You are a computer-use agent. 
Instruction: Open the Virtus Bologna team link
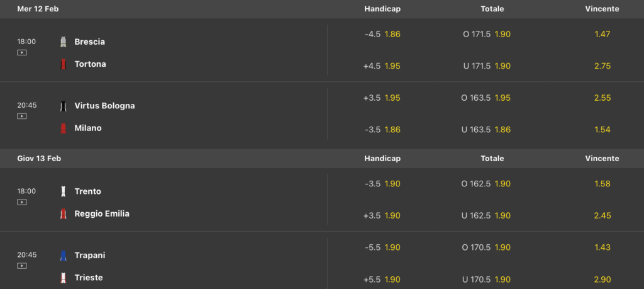pyautogui.click(x=104, y=106)
